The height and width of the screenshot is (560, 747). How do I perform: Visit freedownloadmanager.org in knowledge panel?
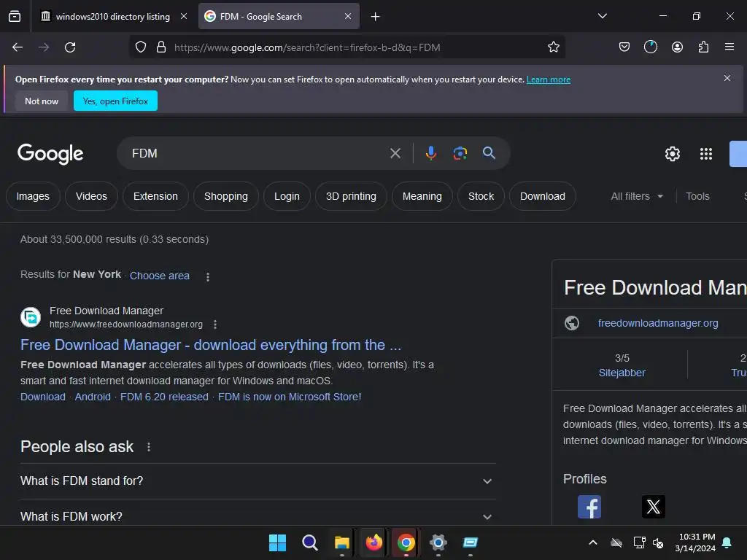tap(658, 323)
